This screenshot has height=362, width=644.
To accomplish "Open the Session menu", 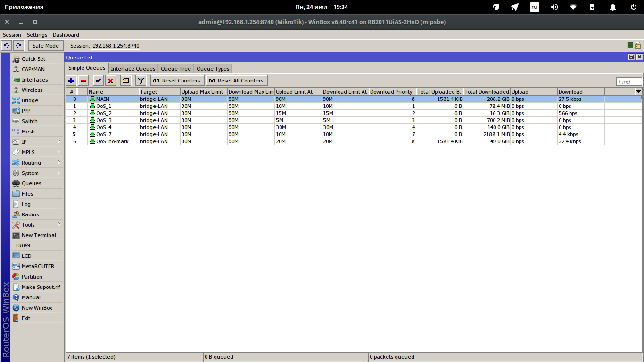I will tap(12, 35).
